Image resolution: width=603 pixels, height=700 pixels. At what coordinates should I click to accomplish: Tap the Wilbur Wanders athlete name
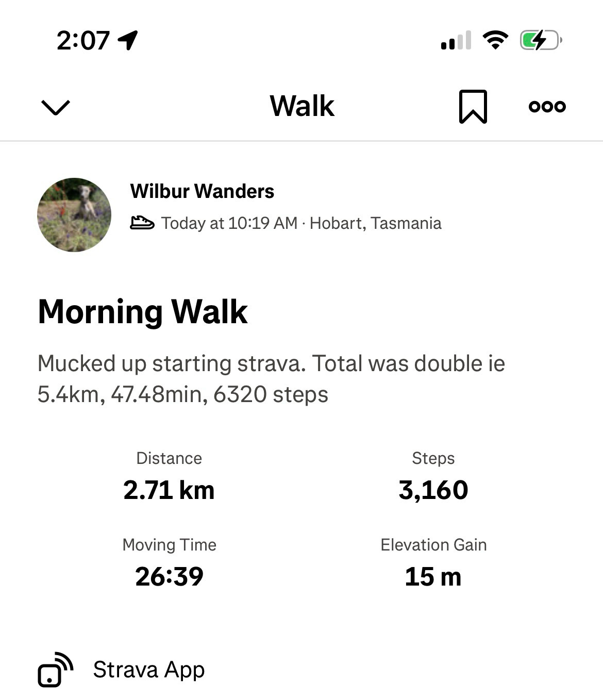coord(202,191)
